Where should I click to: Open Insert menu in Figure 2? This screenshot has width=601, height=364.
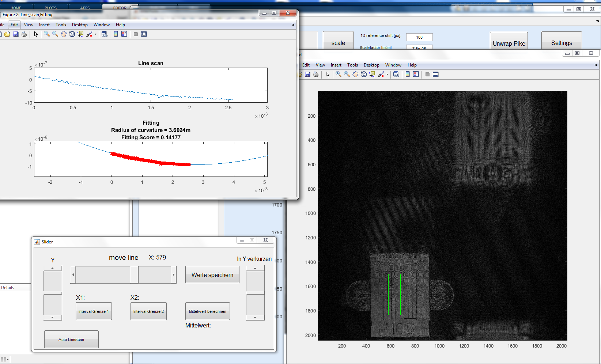tap(44, 25)
